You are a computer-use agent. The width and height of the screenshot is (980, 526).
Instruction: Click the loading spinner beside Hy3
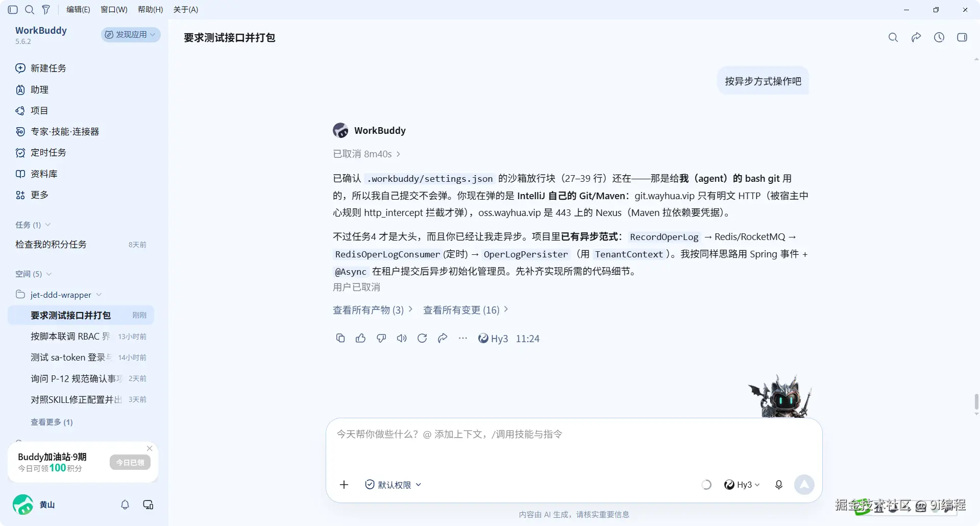point(706,485)
